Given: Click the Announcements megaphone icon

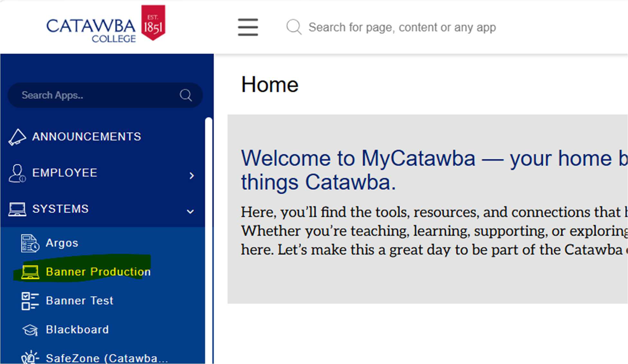Looking at the screenshot, I should (17, 137).
